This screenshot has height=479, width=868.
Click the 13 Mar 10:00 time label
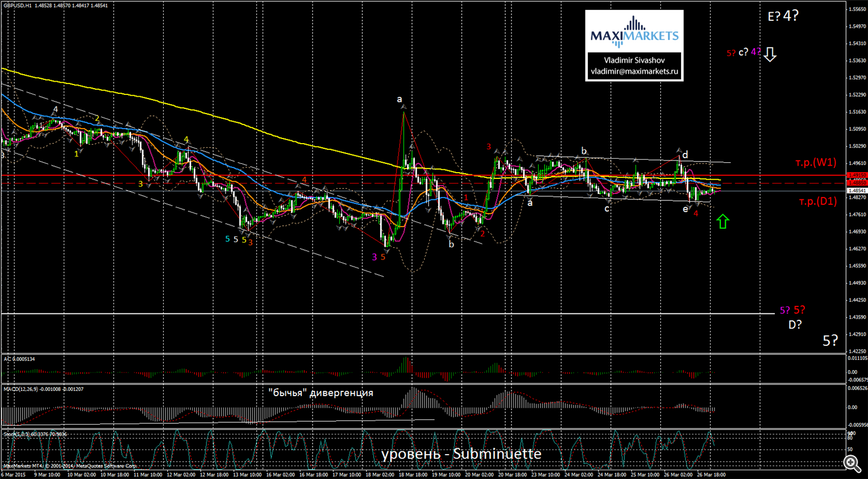[247, 474]
